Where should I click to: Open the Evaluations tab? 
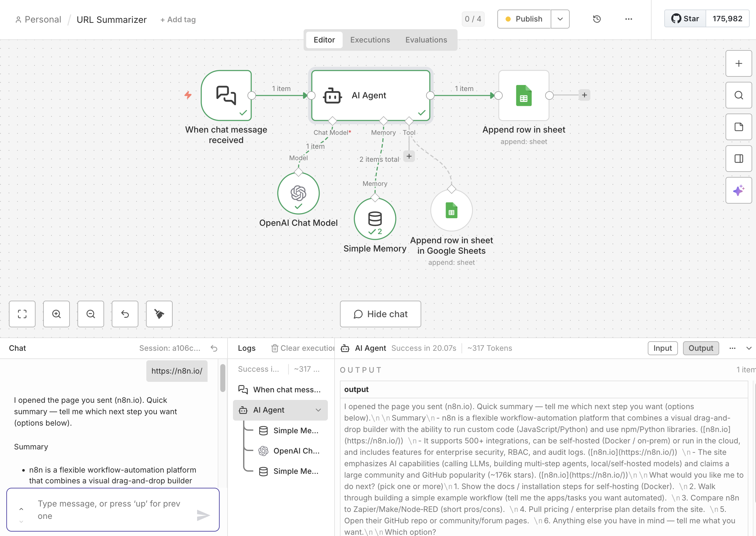coord(426,40)
